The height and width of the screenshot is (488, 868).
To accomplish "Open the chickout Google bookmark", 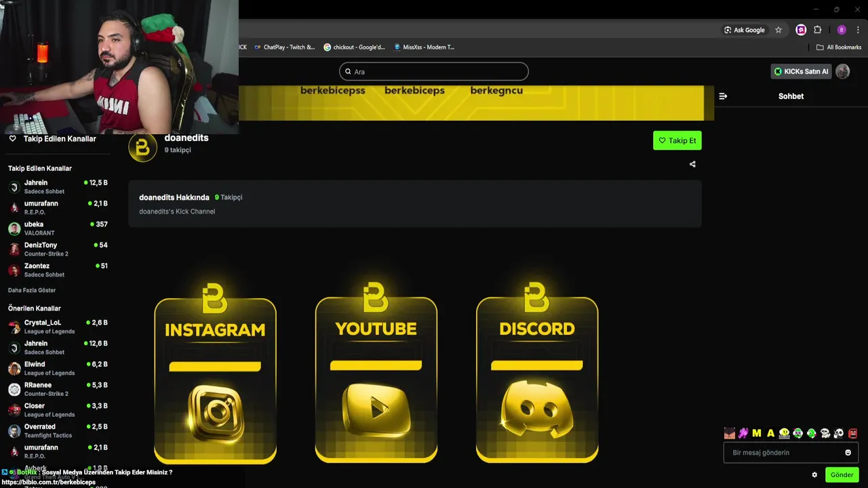I will [354, 47].
